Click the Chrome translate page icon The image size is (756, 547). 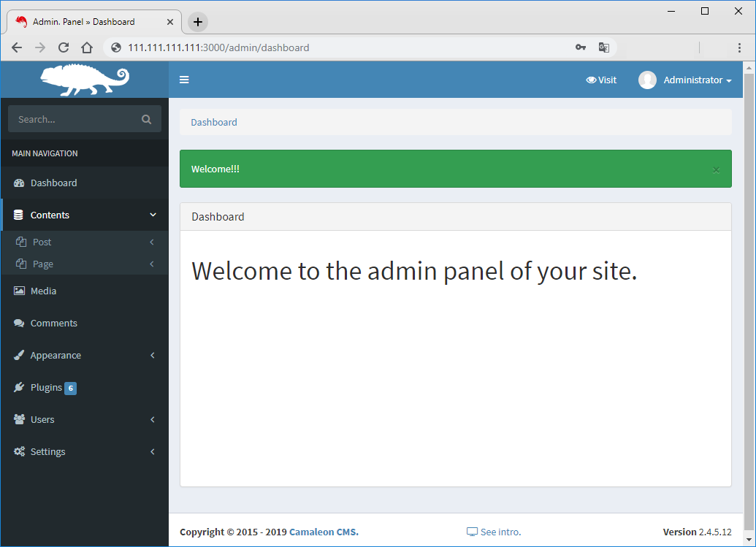pyautogui.click(x=604, y=47)
